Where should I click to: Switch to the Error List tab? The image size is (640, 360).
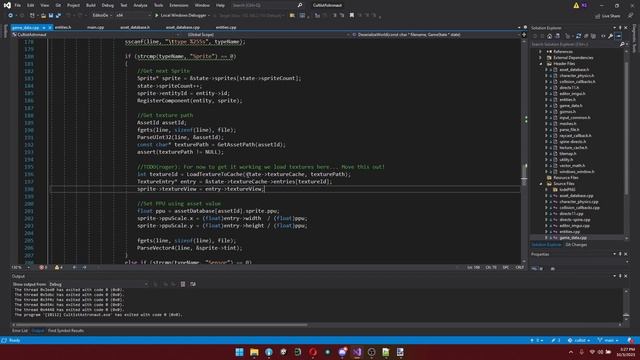20,331
